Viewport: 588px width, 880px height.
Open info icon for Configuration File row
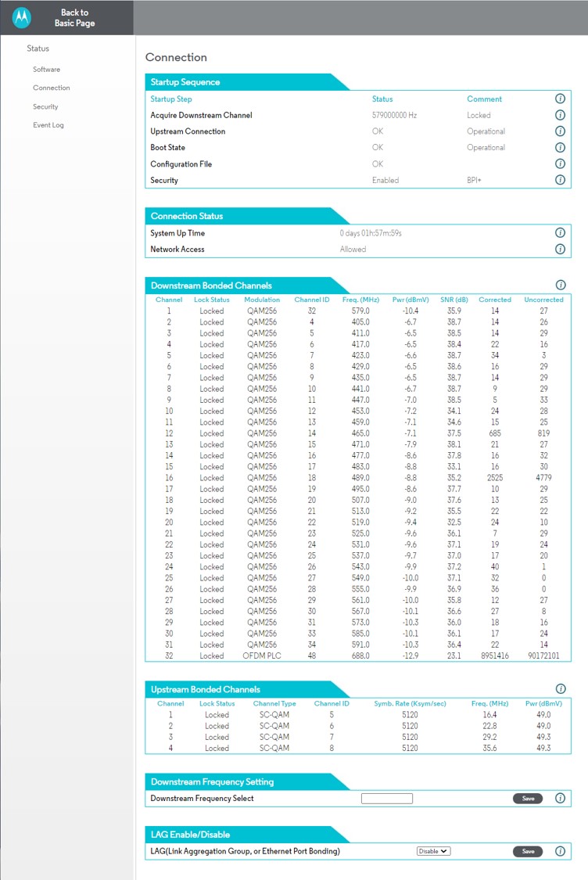(x=560, y=164)
